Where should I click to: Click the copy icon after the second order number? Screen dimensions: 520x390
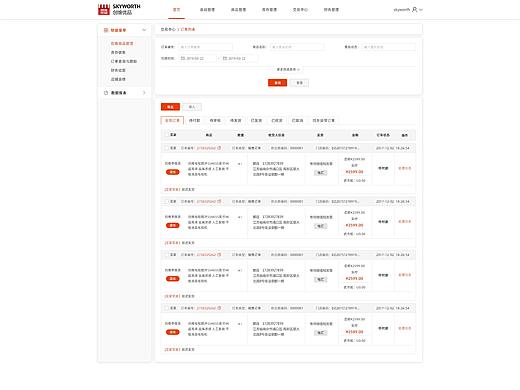click(x=219, y=201)
